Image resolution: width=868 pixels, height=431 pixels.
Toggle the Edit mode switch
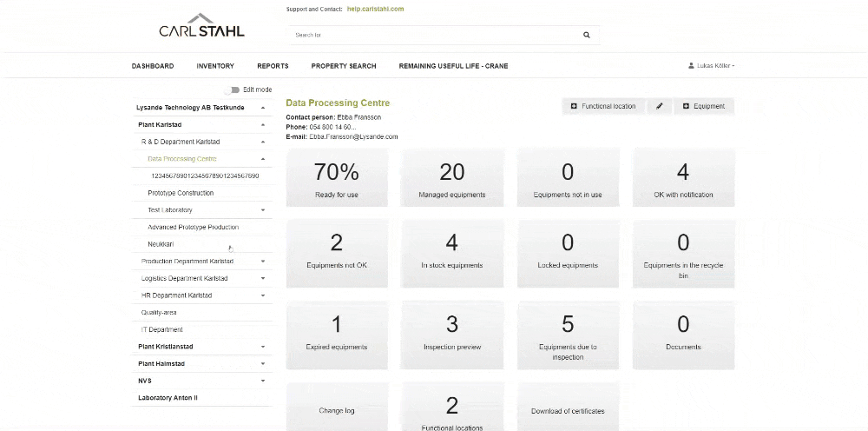(232, 90)
